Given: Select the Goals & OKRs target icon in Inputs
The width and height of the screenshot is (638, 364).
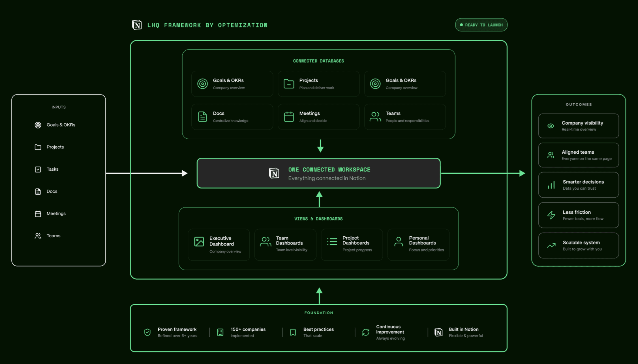Looking at the screenshot, I should (x=38, y=125).
